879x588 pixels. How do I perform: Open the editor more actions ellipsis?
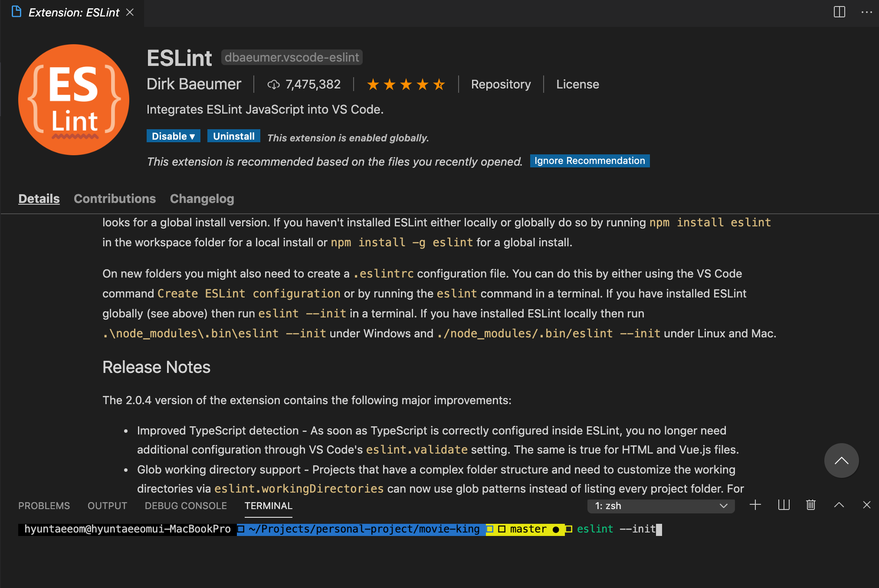click(x=866, y=12)
